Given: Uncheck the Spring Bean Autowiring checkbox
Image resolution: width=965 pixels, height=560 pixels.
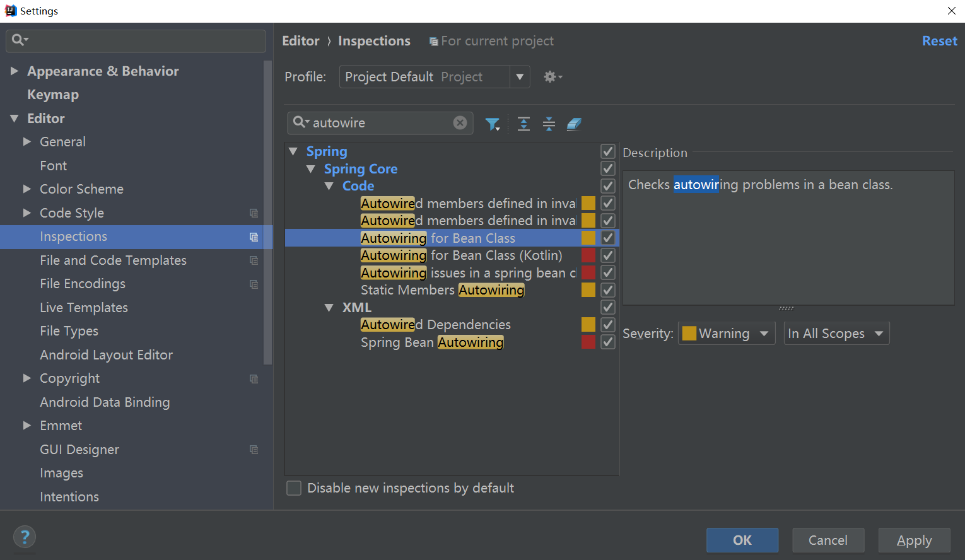Looking at the screenshot, I should (x=608, y=342).
